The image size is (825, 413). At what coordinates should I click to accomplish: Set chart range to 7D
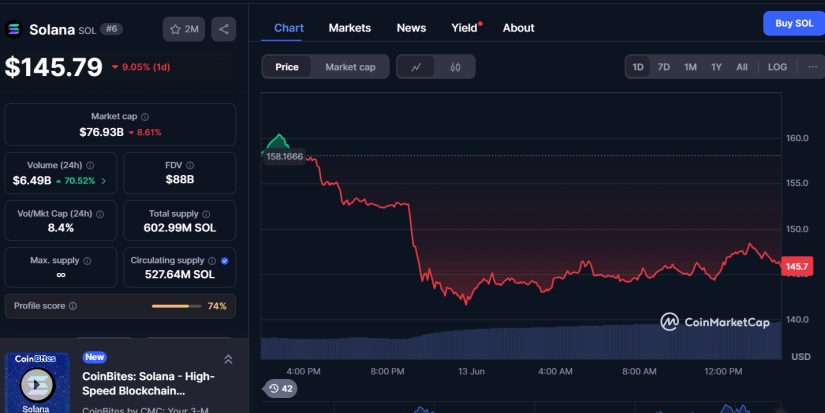[x=663, y=67]
